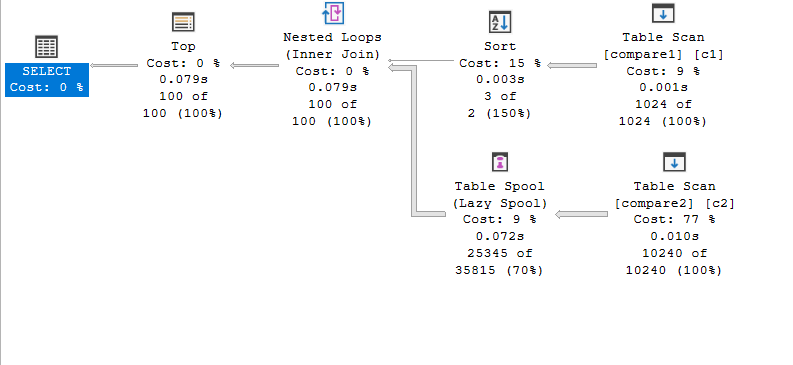Select the compare2 Table Scan icon
Image resolution: width=793 pixels, height=365 pixels.
(x=674, y=162)
